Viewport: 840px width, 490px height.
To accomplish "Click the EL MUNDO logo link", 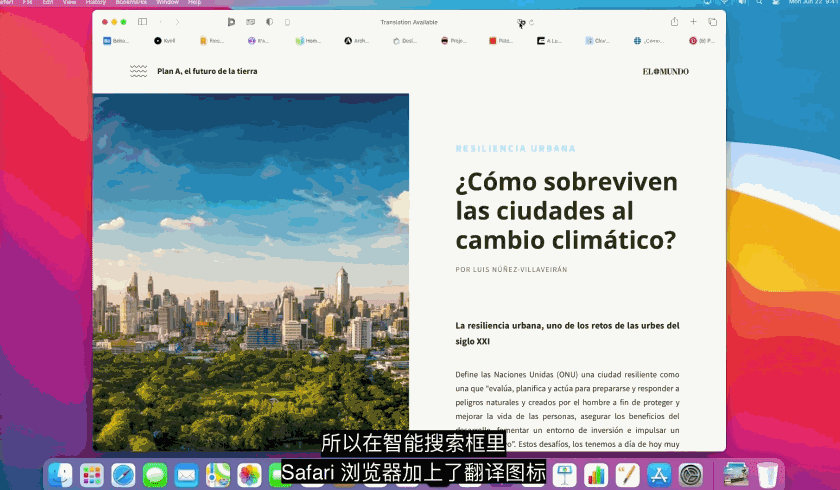I will pos(665,71).
